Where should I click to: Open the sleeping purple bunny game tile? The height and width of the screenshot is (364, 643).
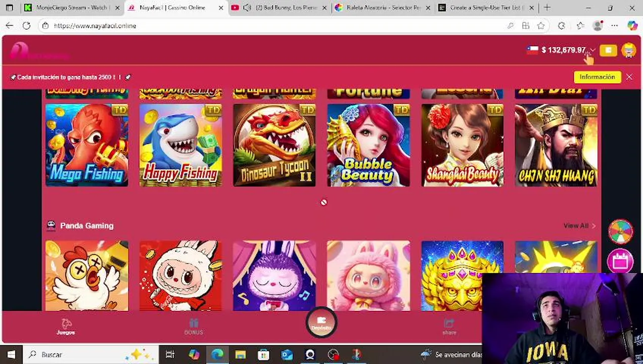[274, 276]
